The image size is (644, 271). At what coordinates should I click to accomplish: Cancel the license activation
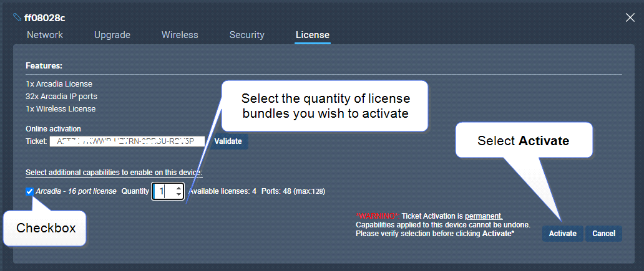click(x=603, y=234)
